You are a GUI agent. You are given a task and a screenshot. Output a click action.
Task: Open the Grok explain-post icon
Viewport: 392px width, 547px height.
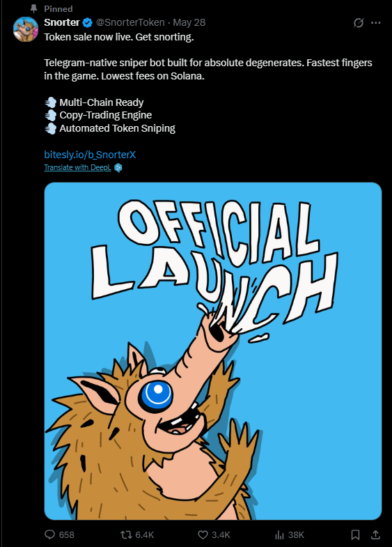coord(359,23)
